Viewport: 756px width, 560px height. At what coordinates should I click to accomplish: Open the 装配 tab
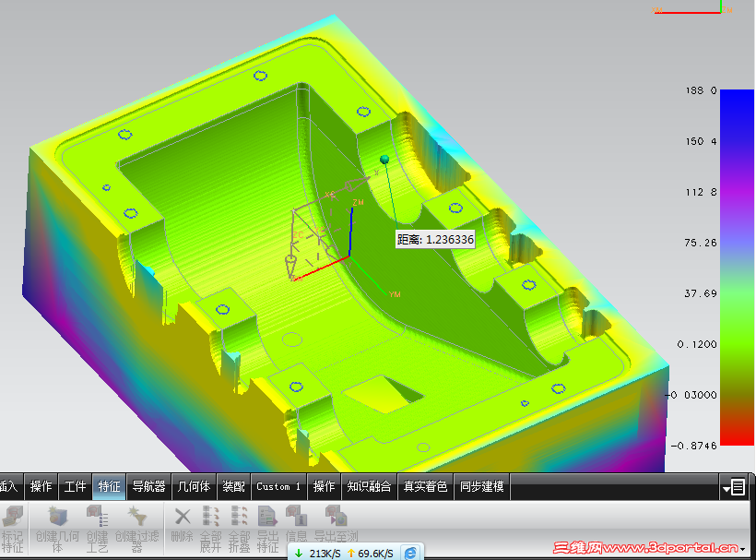click(234, 486)
